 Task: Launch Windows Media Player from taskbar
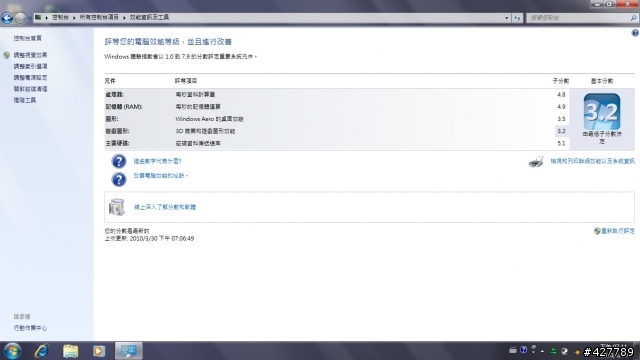pyautogui.click(x=99, y=351)
